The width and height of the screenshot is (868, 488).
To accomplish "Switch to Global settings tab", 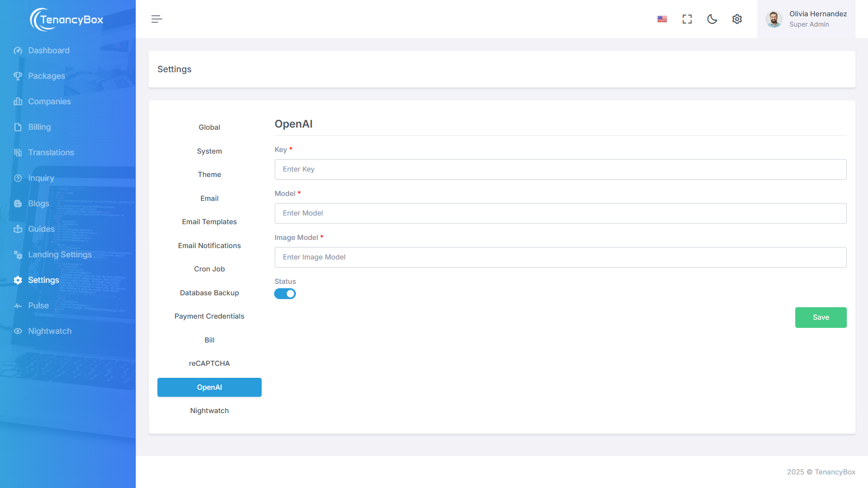I will [210, 128].
